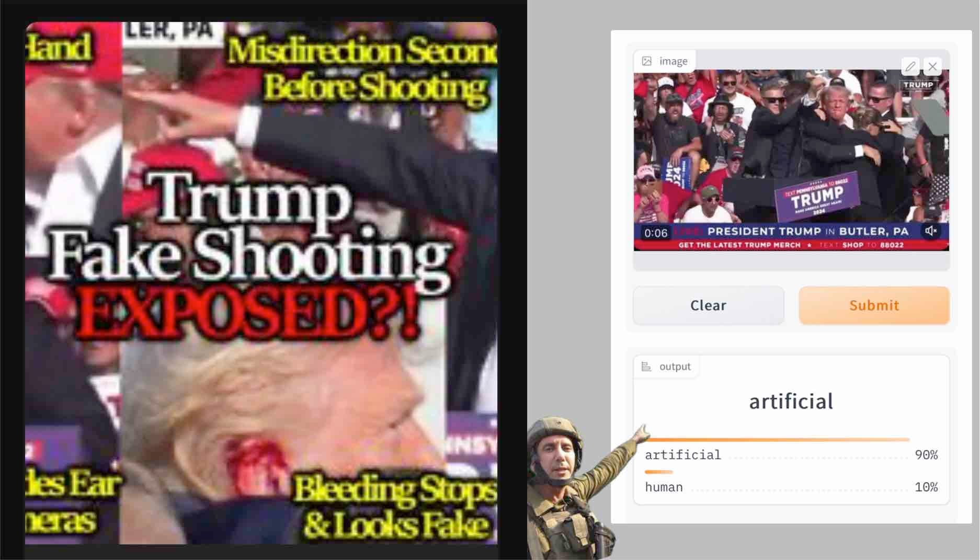Click the image label icon at panel top
The height and width of the screenshot is (560, 980).
(647, 61)
